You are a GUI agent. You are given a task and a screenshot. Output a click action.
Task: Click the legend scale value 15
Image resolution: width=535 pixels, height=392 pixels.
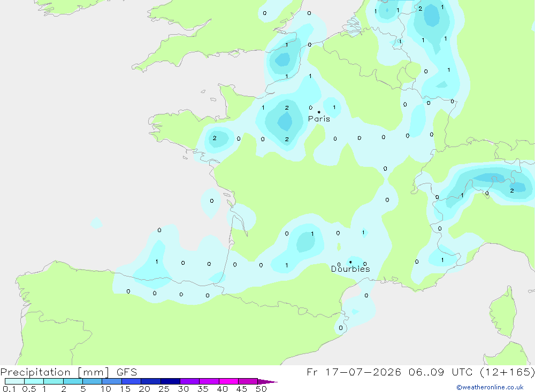pos(125,389)
